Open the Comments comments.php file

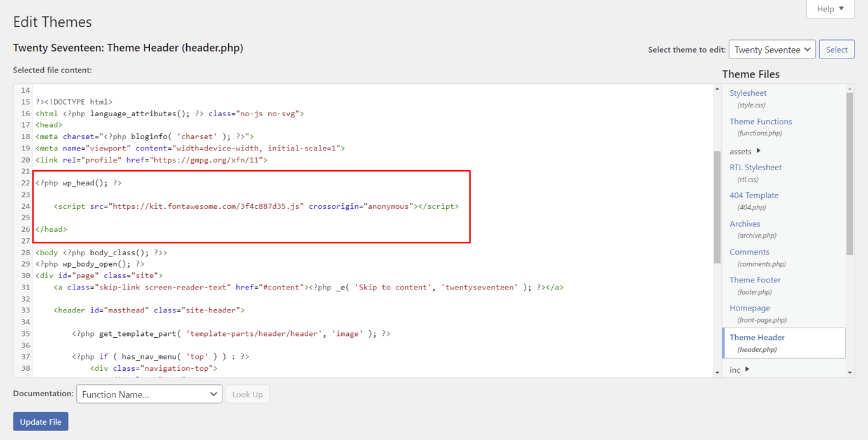pos(749,251)
